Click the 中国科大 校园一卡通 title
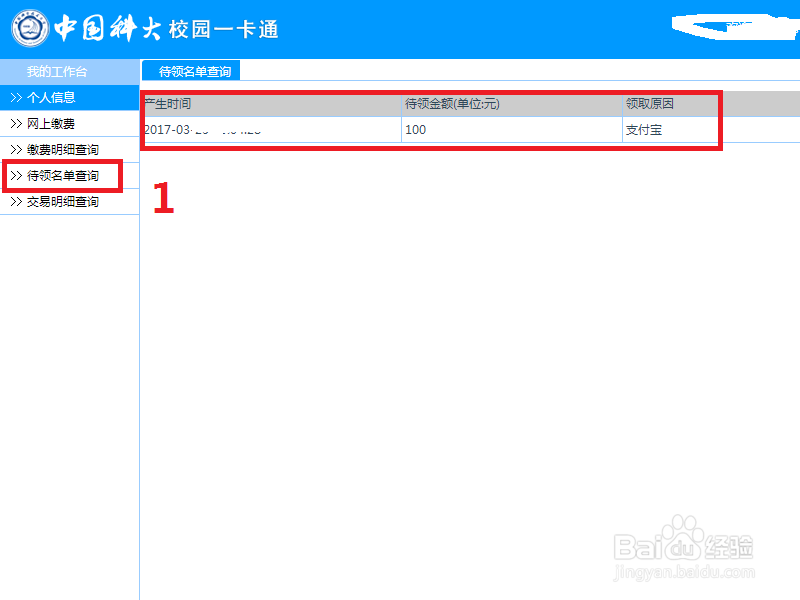 166,28
